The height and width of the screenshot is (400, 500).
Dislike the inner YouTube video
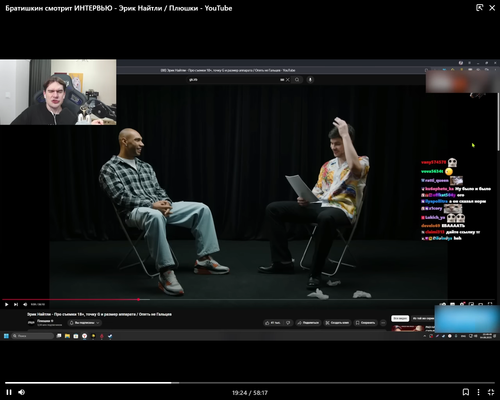pos(288,323)
